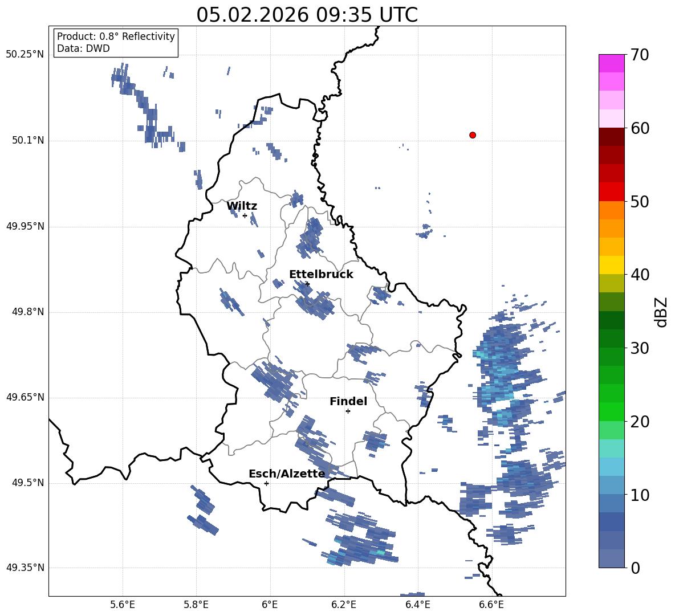Click the 50 tick on colorbar
Image resolution: width=675 pixels, height=616 pixels.
[640, 201]
